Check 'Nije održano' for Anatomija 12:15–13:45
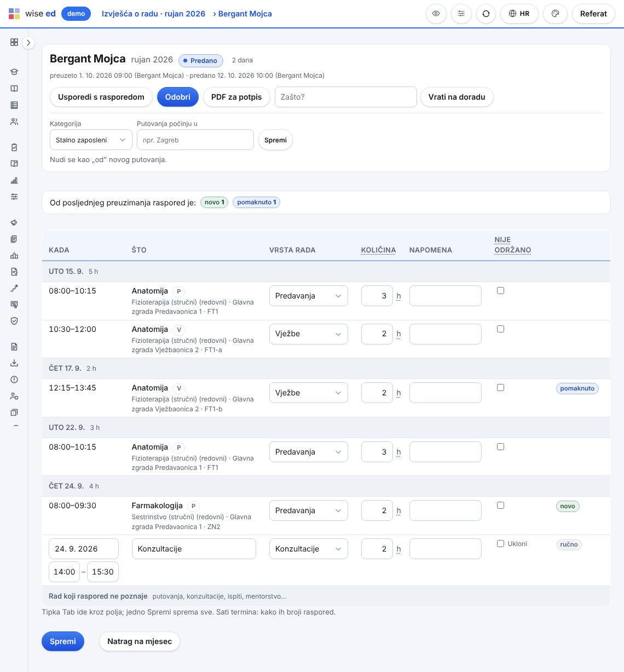624x672 pixels. (500, 388)
